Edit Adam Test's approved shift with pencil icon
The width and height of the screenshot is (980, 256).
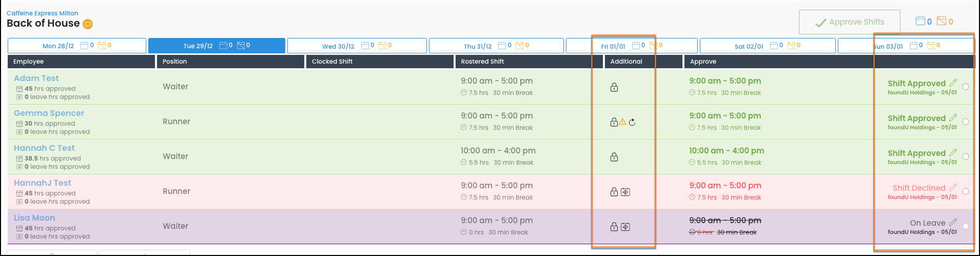point(953,83)
